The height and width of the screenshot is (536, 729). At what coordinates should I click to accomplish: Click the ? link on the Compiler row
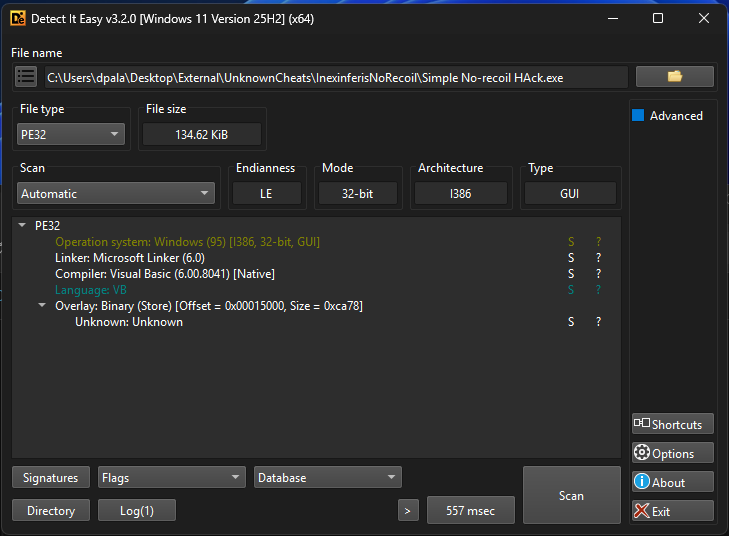coord(598,274)
